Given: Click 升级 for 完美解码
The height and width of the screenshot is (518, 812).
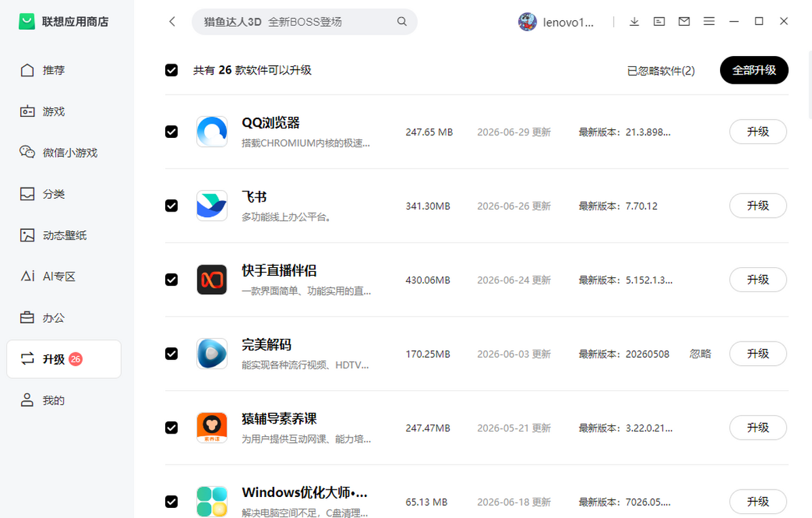Looking at the screenshot, I should (x=758, y=354).
